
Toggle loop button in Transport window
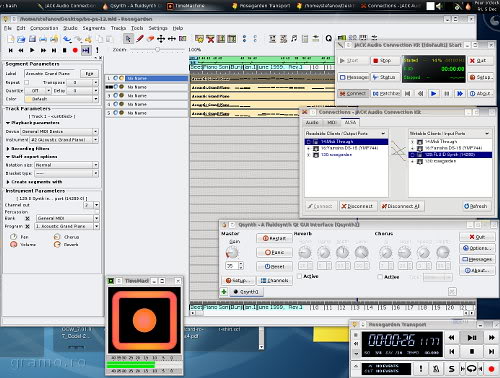(471, 369)
